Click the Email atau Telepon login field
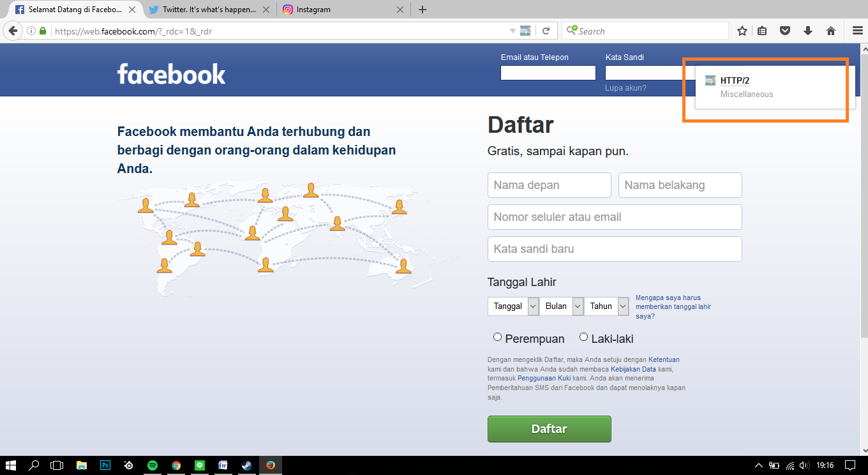 pos(548,73)
